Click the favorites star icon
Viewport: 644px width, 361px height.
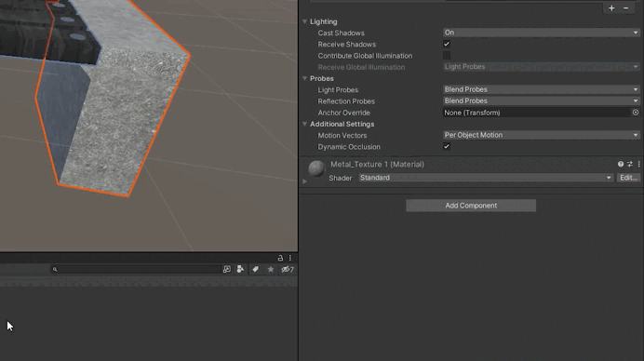(x=270, y=270)
